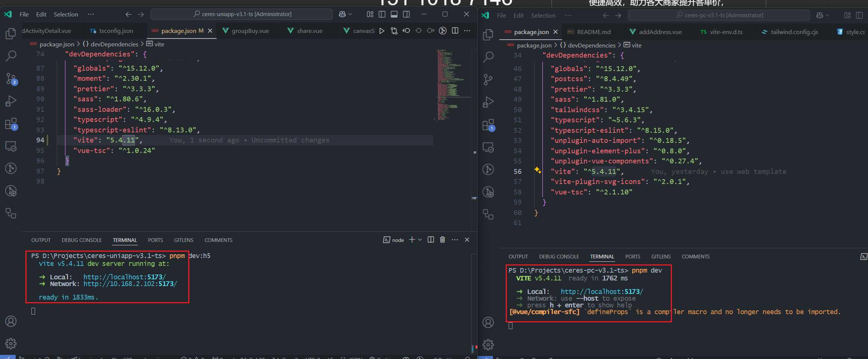Click ceres-uniapp-v3.1-ts command center search box
Image resolution: width=868 pixels, height=359 pixels.
[242, 14]
